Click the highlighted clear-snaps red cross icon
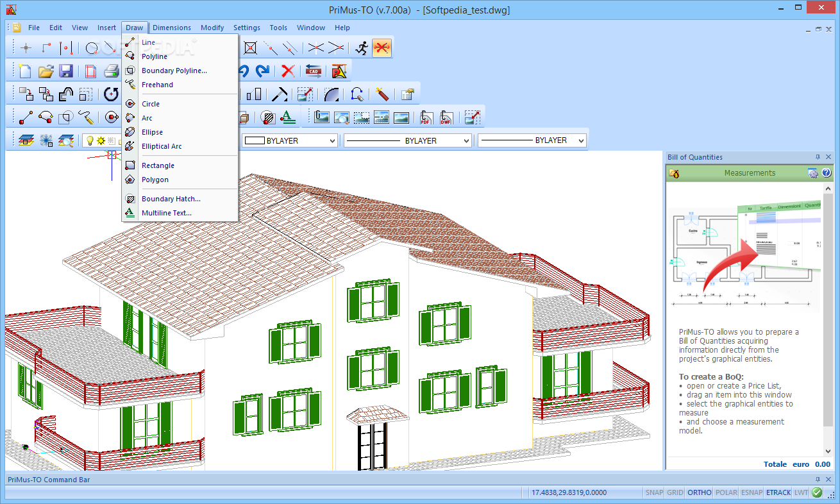 (382, 47)
